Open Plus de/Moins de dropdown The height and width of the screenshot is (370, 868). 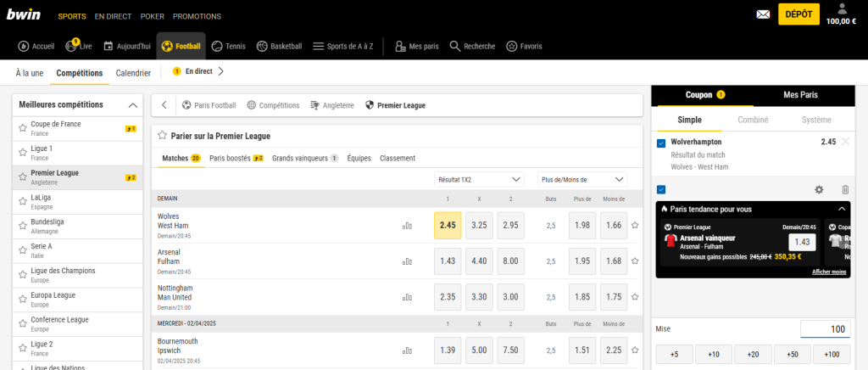[582, 179]
